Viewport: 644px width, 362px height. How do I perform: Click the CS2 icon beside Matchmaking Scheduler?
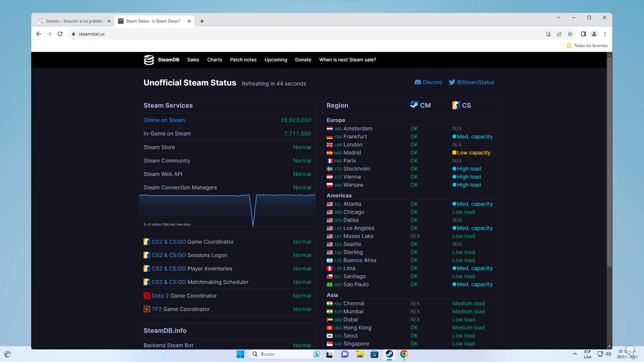point(147,282)
